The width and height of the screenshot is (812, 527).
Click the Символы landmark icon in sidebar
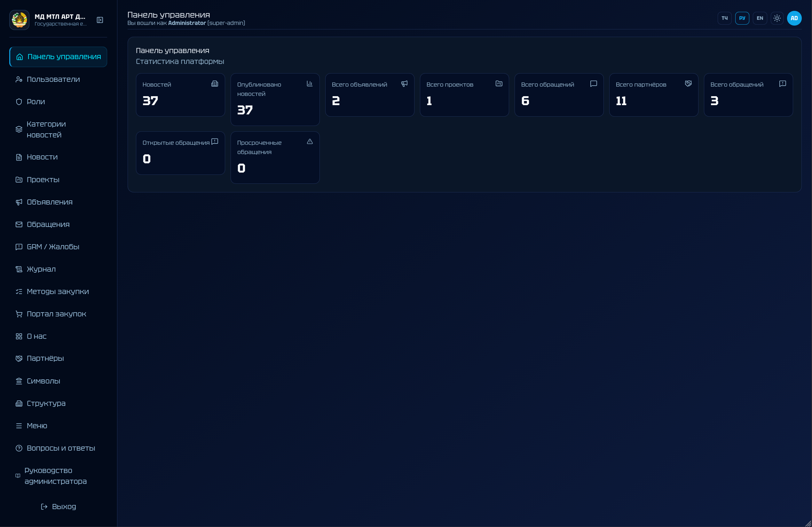pyautogui.click(x=19, y=381)
